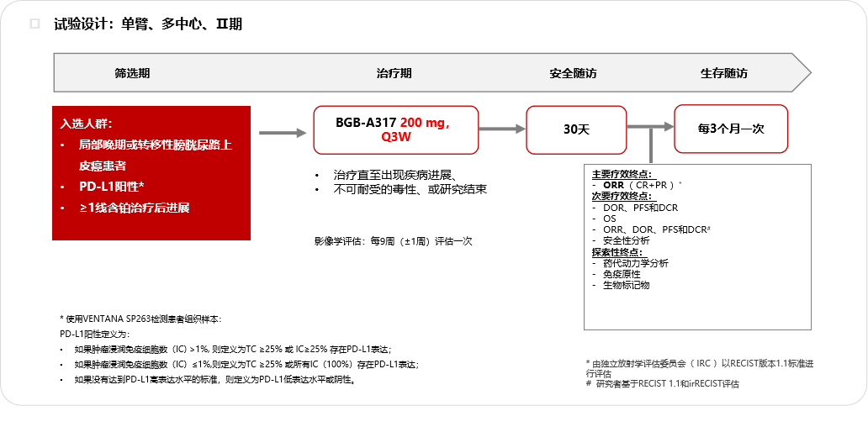
Task: Click arrow between BGB-A317 and 30天 box
Action: click(x=502, y=129)
